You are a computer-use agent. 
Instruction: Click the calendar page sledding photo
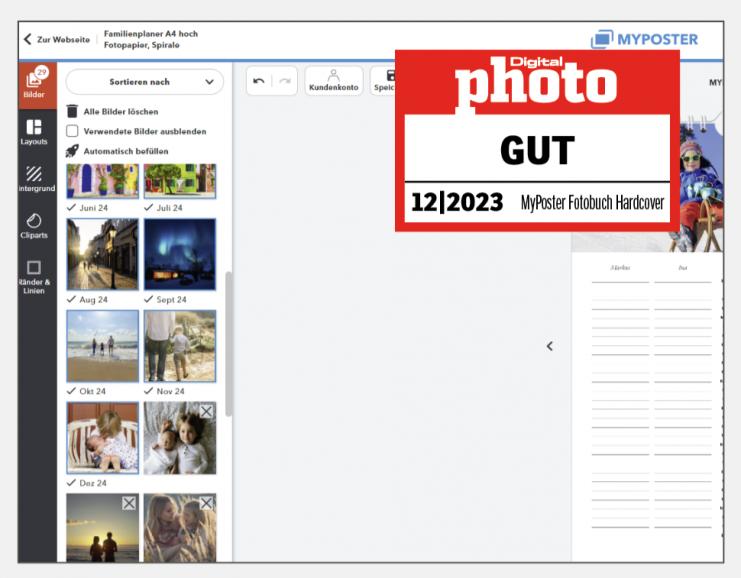(700, 187)
